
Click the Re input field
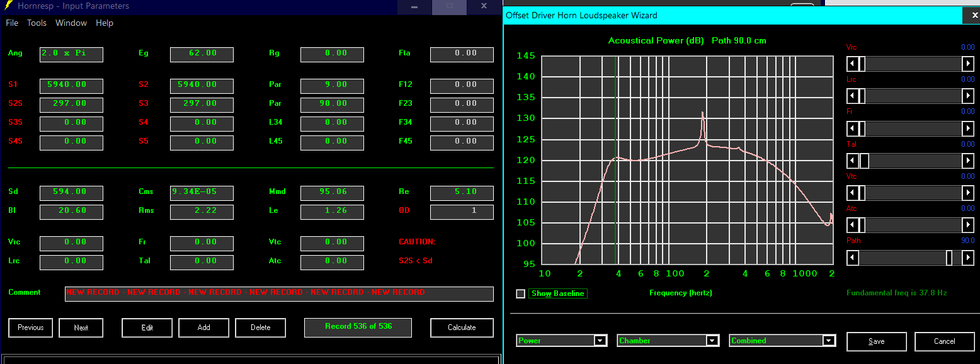pyautogui.click(x=462, y=193)
